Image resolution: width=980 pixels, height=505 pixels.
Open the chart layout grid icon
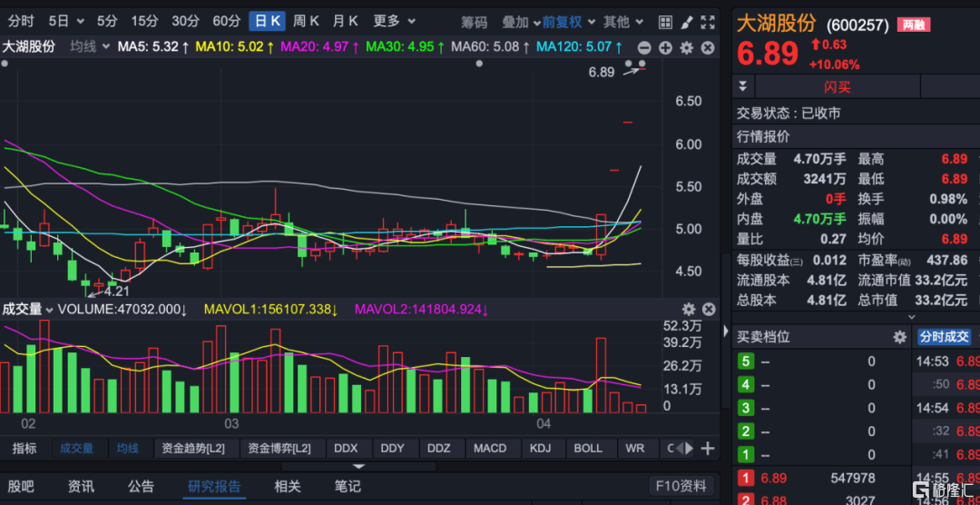(x=666, y=23)
